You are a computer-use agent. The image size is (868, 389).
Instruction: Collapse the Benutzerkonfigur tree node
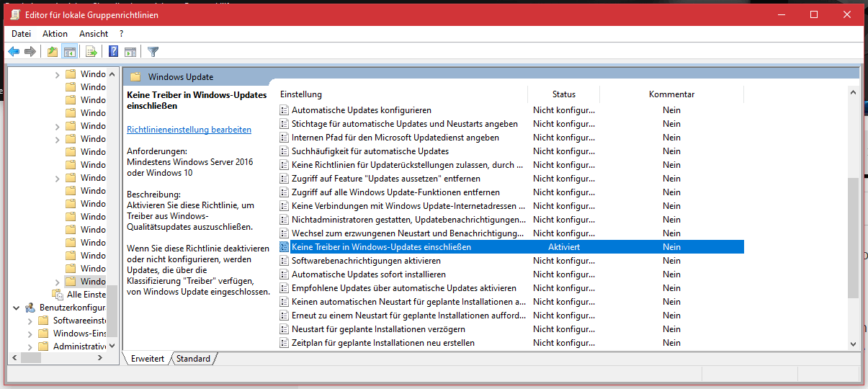[x=17, y=308]
